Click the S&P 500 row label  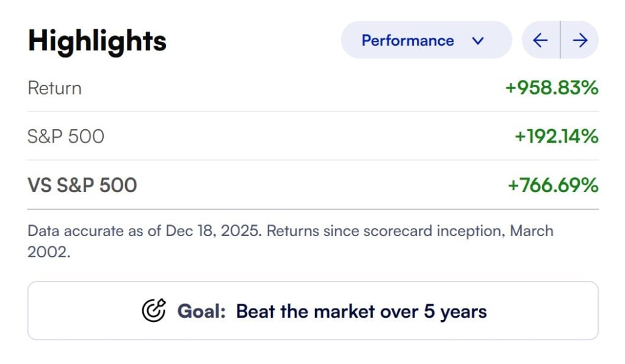(x=66, y=136)
